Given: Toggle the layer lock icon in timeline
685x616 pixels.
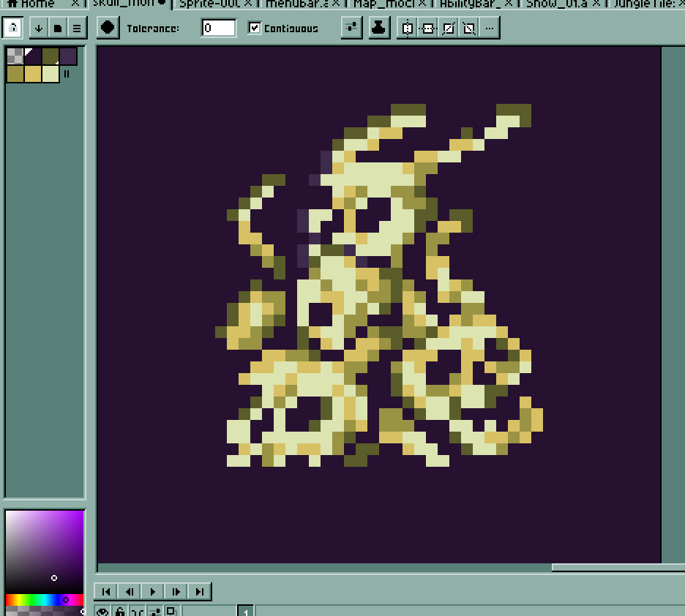Looking at the screenshot, I should (120, 612).
